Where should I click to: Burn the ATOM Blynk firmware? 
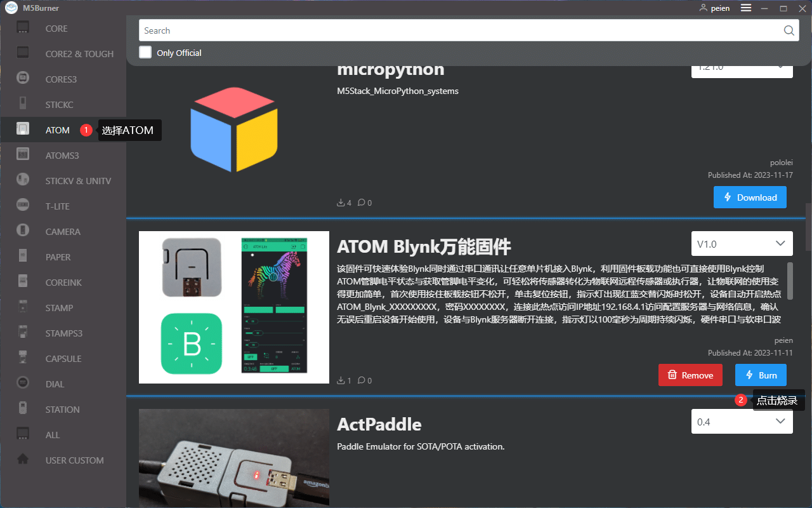pos(761,375)
